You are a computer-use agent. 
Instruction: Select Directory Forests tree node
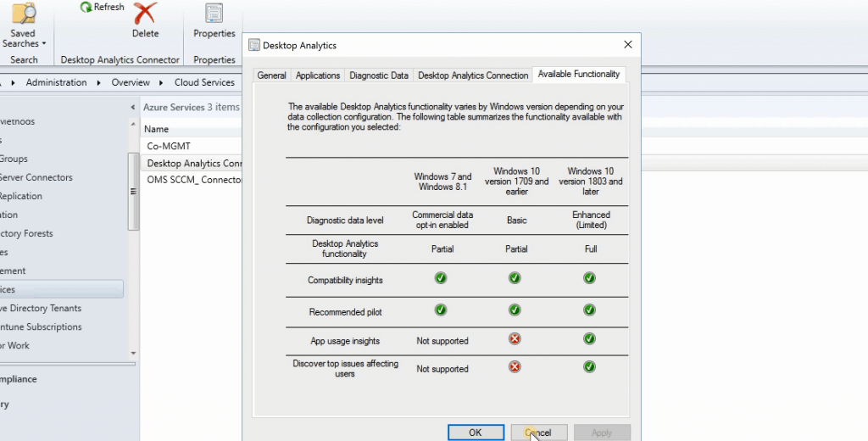[26, 233]
